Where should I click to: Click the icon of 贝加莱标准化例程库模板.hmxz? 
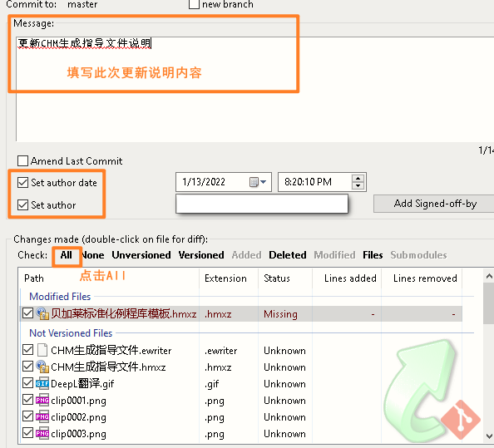pyautogui.click(x=42, y=313)
